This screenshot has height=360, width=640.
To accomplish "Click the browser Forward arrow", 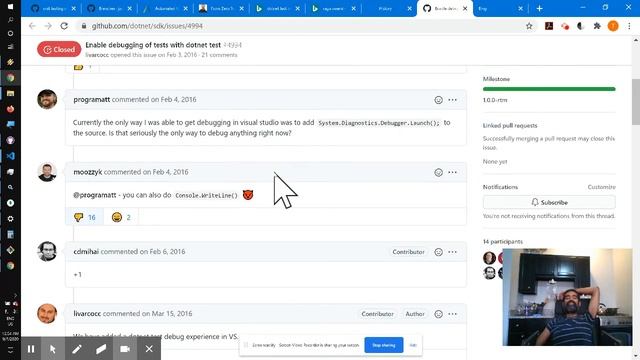I will pyautogui.click(x=48, y=26).
